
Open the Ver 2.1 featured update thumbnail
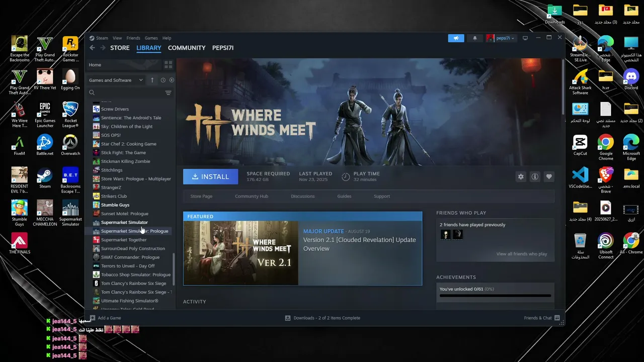point(241,253)
